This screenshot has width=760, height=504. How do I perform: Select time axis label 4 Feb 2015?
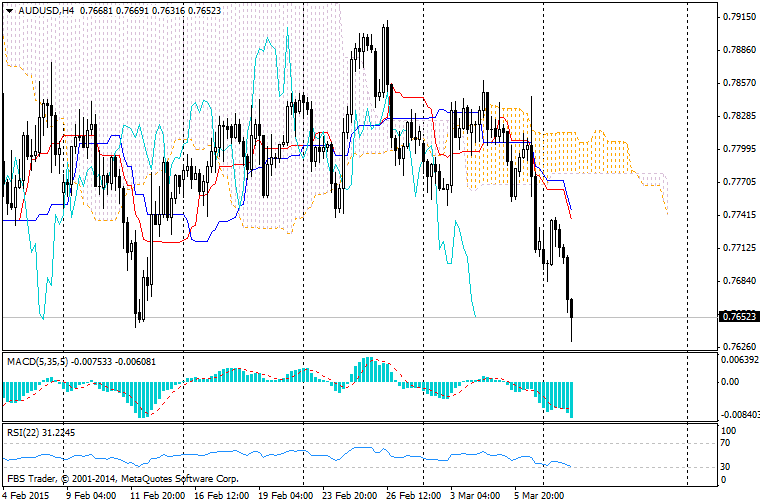[x=26, y=495]
